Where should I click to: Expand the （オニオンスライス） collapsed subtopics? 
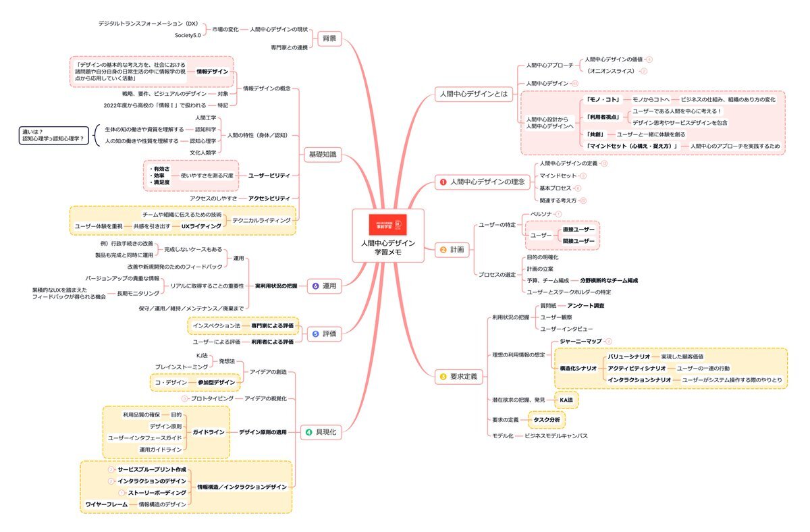tap(644, 71)
